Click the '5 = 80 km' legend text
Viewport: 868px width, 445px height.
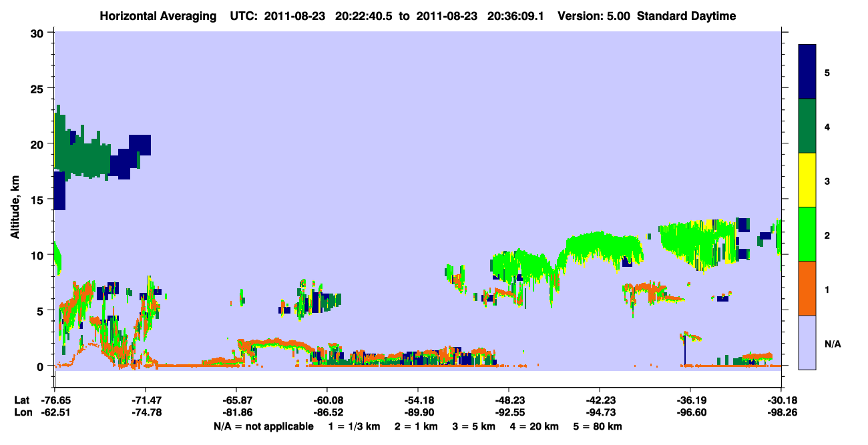[x=599, y=426]
